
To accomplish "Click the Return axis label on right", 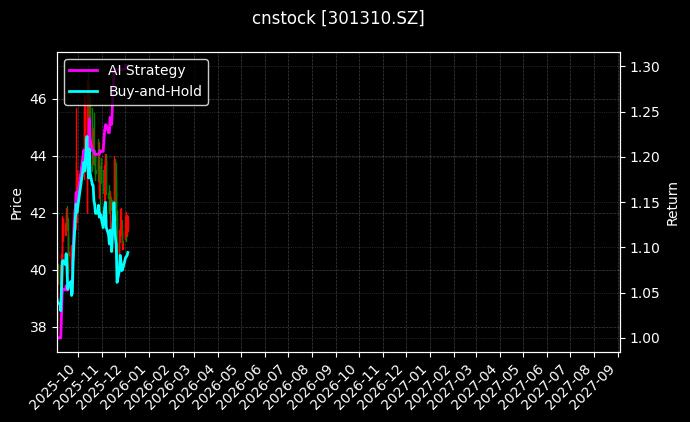I will tap(672, 202).
